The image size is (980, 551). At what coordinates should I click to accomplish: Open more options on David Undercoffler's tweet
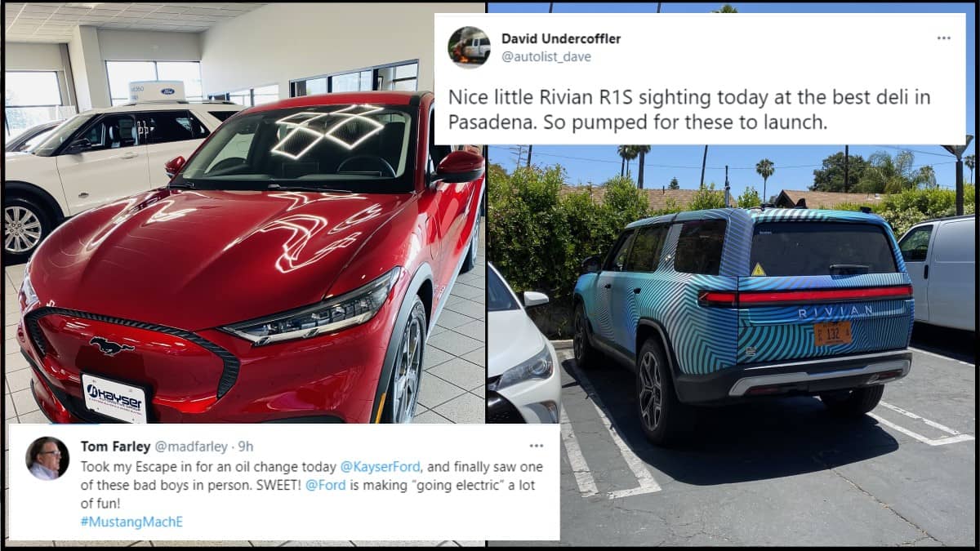[x=943, y=38]
